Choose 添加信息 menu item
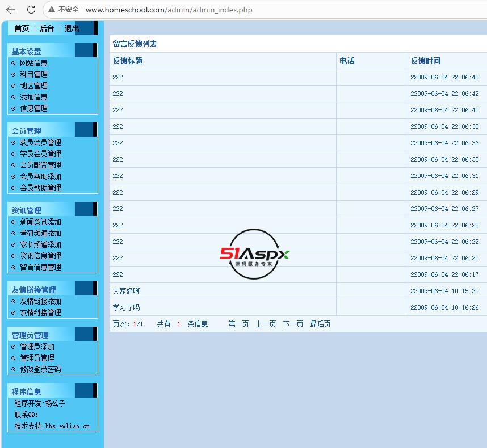This screenshot has width=487, height=448. [x=33, y=97]
